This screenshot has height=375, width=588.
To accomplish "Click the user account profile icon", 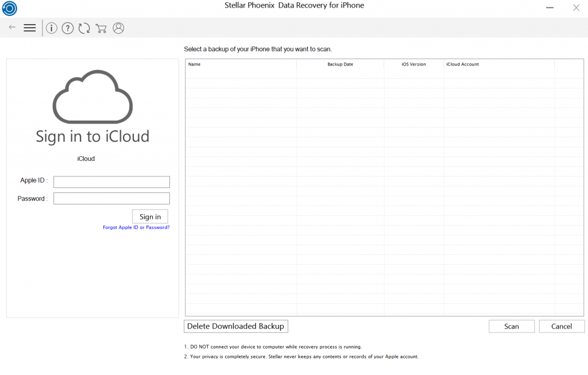I will point(118,28).
